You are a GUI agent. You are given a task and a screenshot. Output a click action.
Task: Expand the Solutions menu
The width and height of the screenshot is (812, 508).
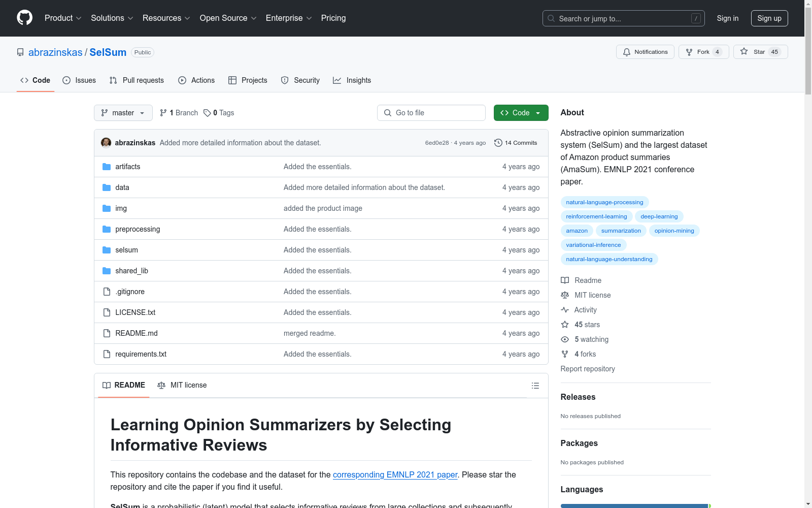click(112, 18)
